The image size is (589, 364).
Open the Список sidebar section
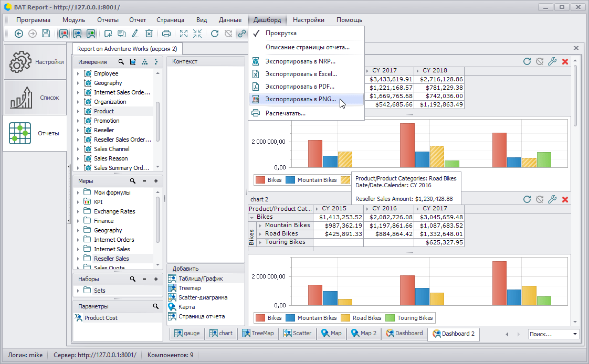pyautogui.click(x=35, y=98)
